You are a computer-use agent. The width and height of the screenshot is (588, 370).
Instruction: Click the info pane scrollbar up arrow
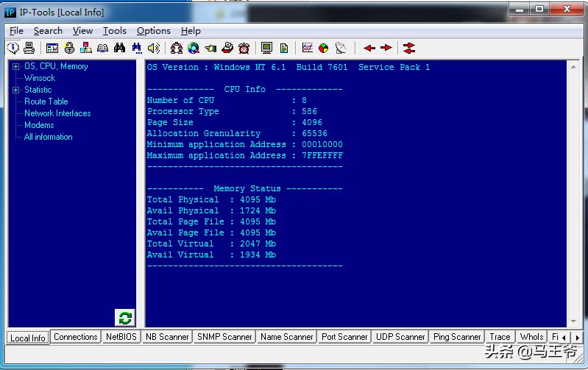pos(573,67)
